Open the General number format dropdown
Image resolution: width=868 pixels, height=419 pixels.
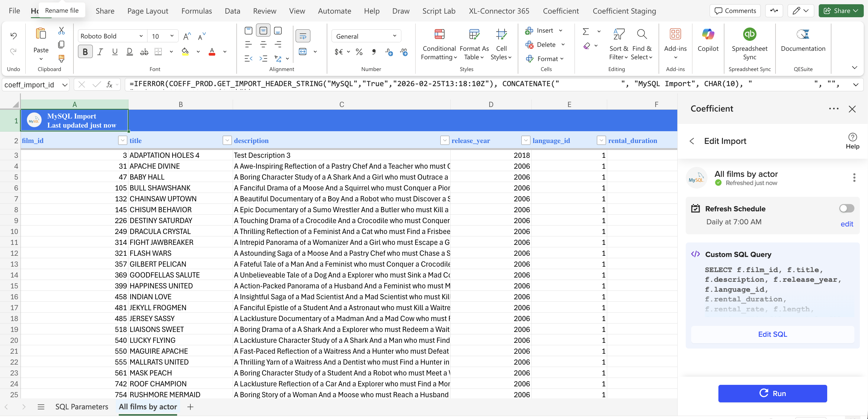(x=394, y=36)
